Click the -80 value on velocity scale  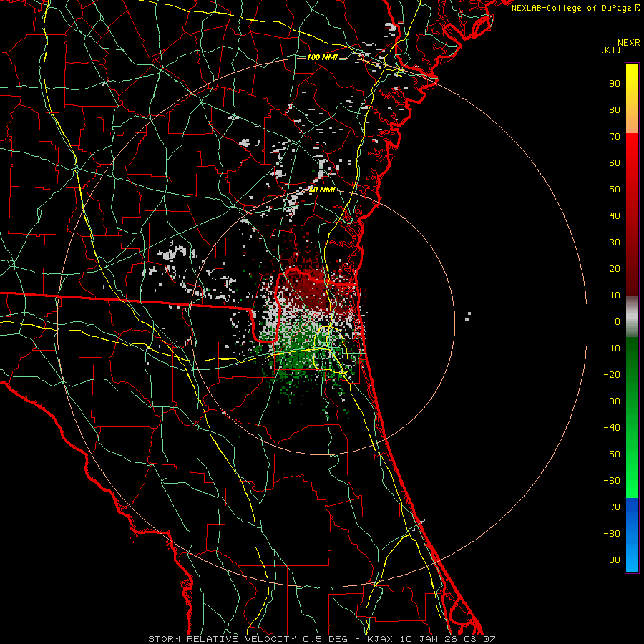612,534
